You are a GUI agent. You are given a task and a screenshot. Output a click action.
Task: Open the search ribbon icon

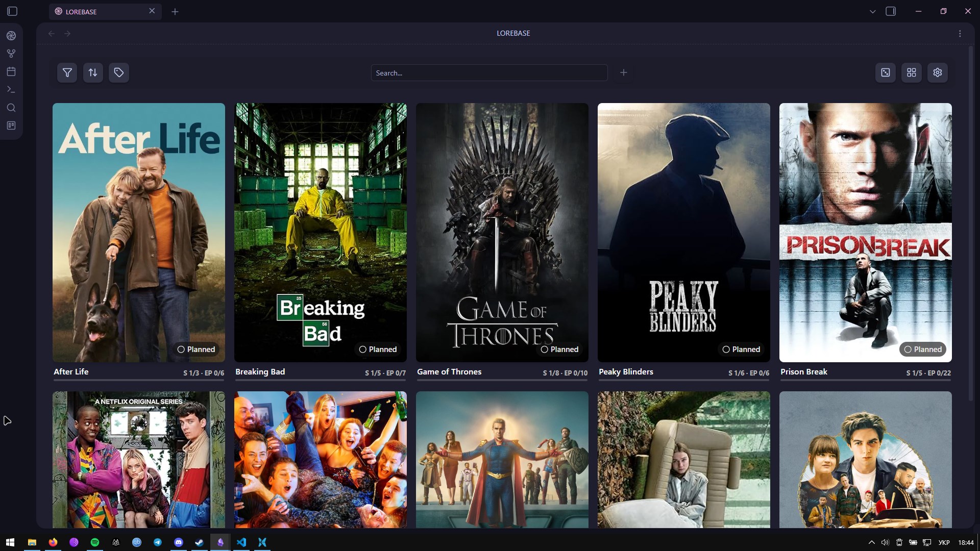[11, 108]
